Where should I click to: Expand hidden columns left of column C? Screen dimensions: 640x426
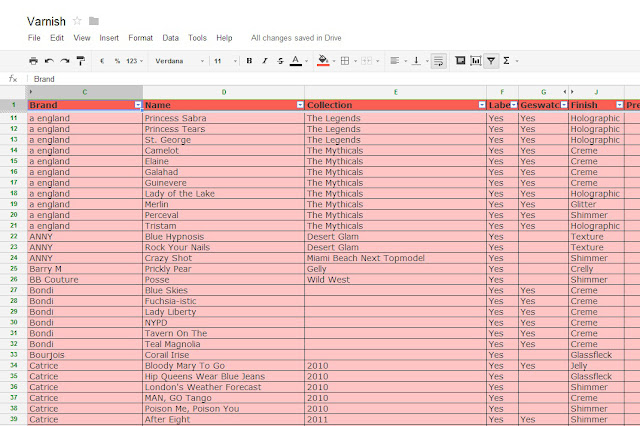pos(31,92)
